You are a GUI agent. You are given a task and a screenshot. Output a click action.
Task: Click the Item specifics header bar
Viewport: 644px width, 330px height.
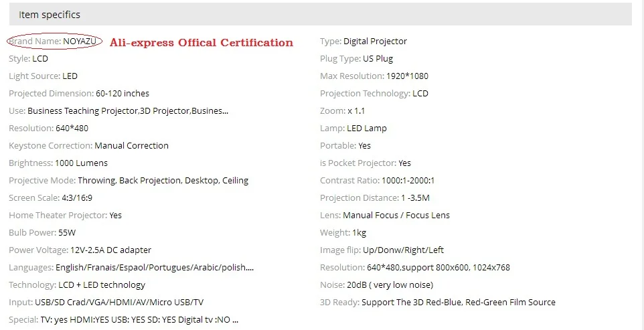[321, 14]
